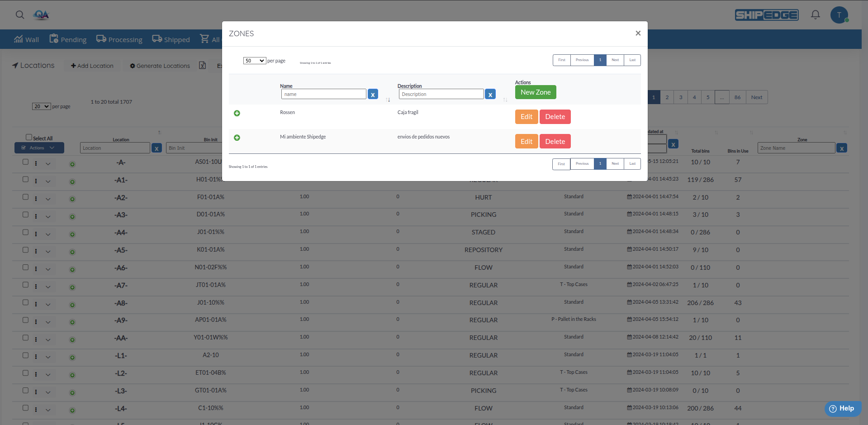The width and height of the screenshot is (868, 425).
Task: Check the Select All checkbox
Action: tap(29, 137)
